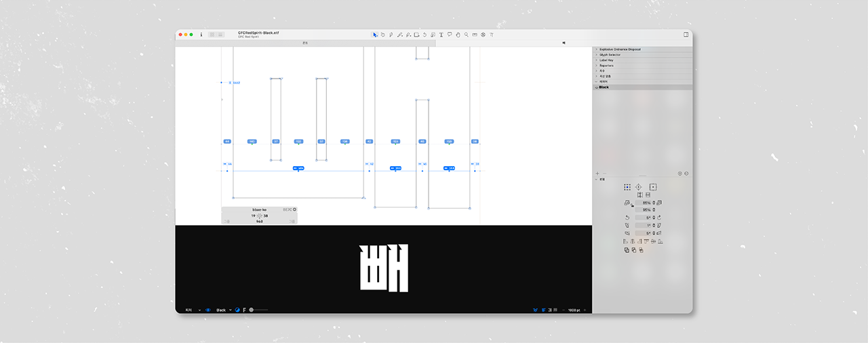This screenshot has height=343, width=868.
Task: Choose the Zoom magnifier tool
Action: point(466,35)
